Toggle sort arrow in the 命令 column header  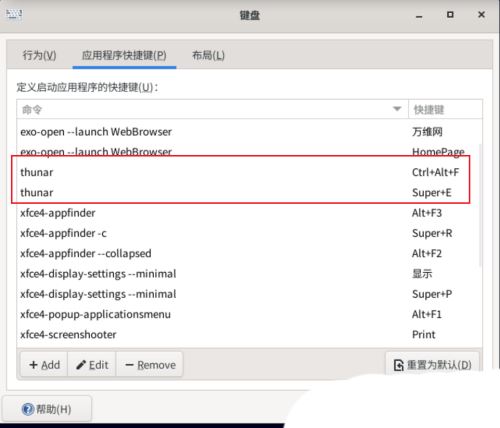click(397, 109)
